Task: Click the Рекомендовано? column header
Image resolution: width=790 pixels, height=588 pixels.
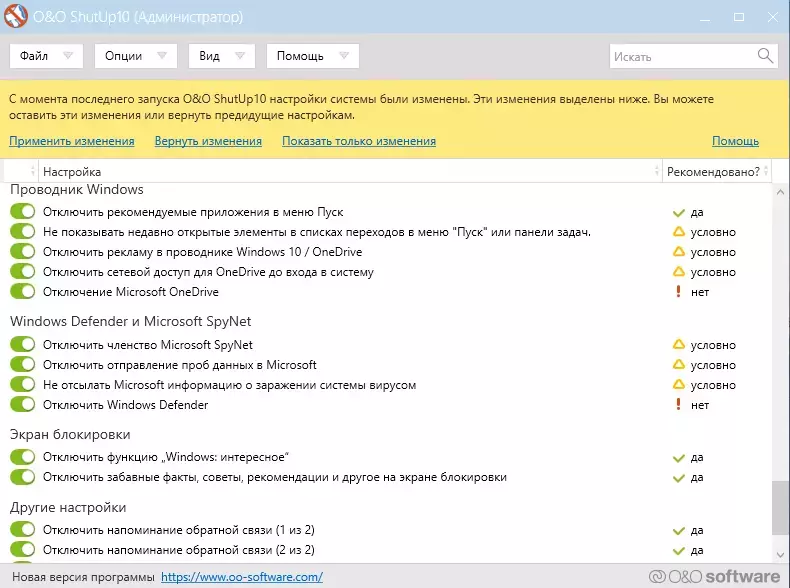Action: point(716,171)
